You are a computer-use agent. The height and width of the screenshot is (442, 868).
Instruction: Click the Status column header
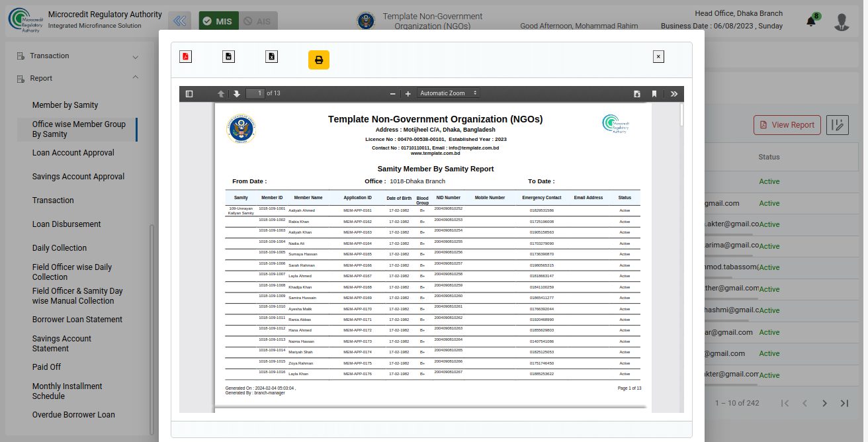[x=769, y=157]
